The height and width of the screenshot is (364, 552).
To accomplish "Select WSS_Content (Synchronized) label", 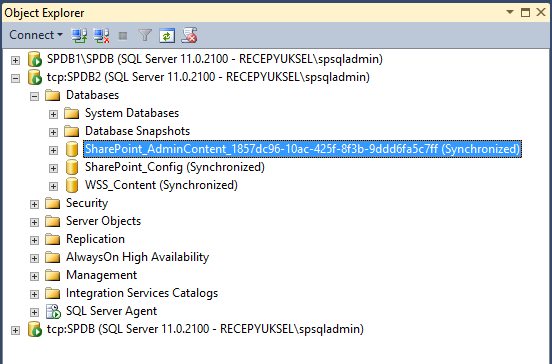I will pyautogui.click(x=161, y=185).
